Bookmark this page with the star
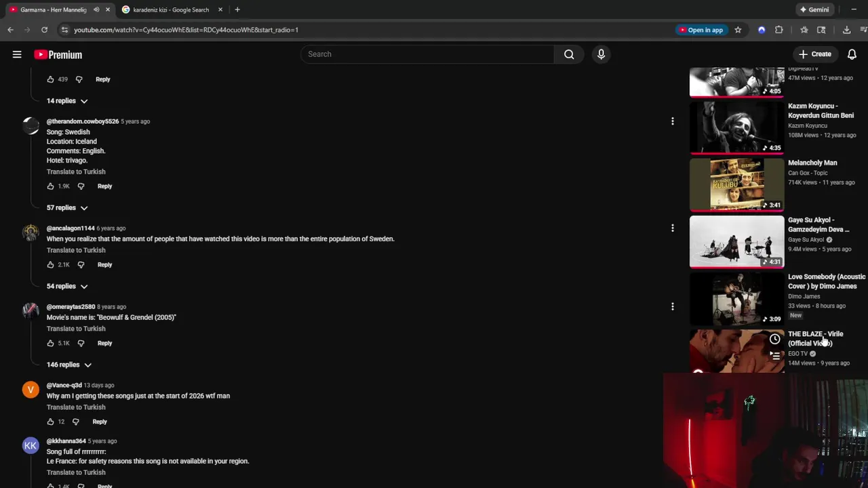The image size is (868, 488). [x=738, y=30]
